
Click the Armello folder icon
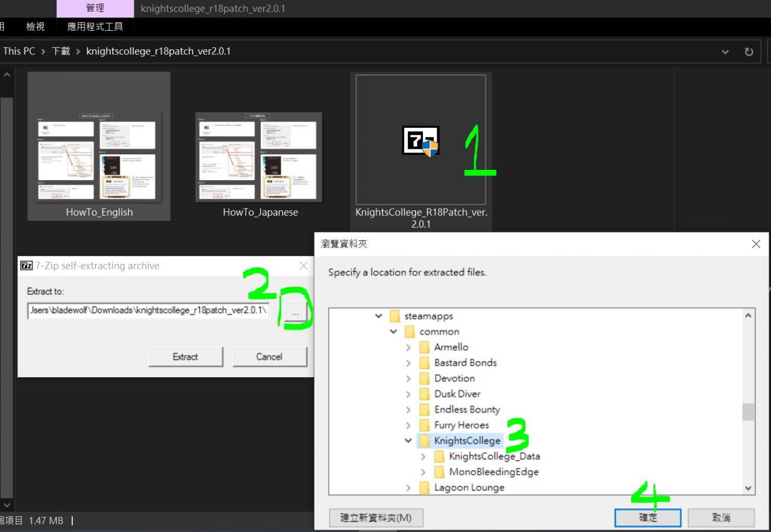[x=424, y=348]
